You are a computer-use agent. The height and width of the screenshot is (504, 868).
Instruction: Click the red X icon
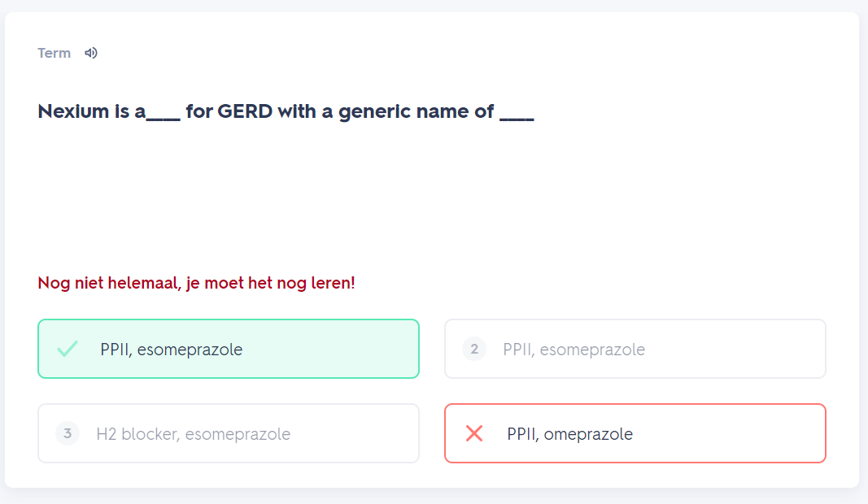click(x=474, y=434)
